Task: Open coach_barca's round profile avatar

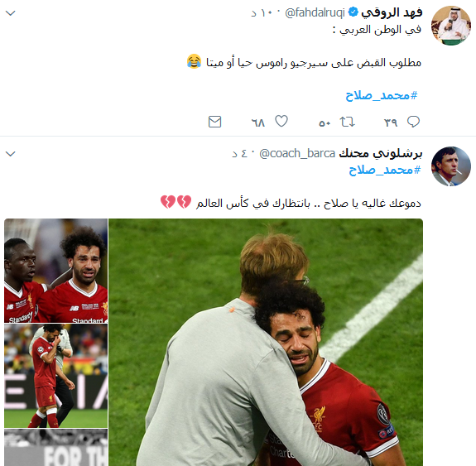Action: tap(451, 166)
